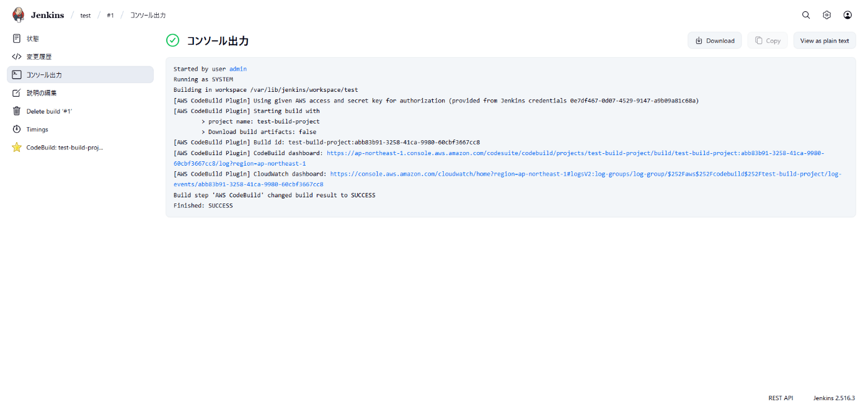
Task: Click the edit description pencil icon
Action: click(17, 93)
